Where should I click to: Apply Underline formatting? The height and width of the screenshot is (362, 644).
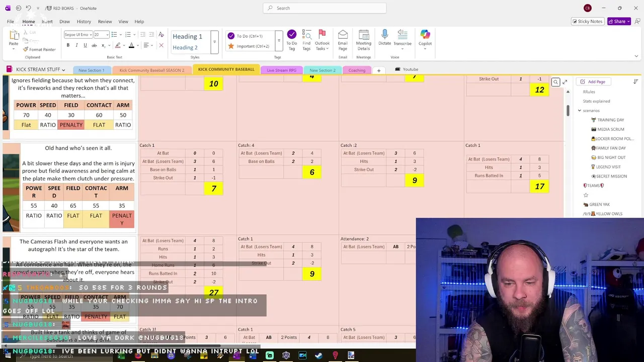pos(85,45)
